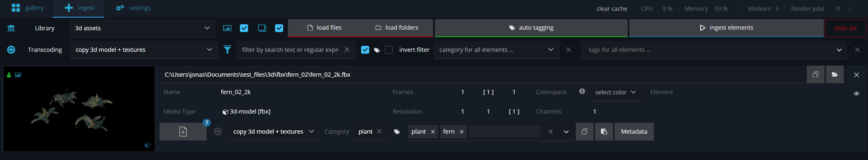
Task: Click the paste tags clipboard icon
Action: 604,131
